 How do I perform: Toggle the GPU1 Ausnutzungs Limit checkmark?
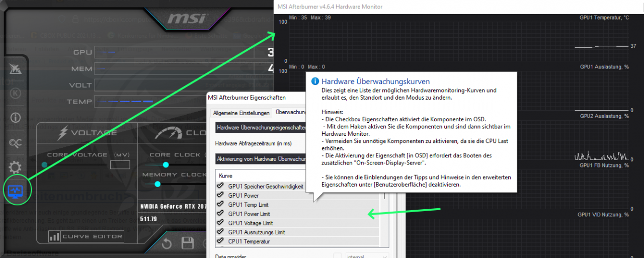coord(220,232)
